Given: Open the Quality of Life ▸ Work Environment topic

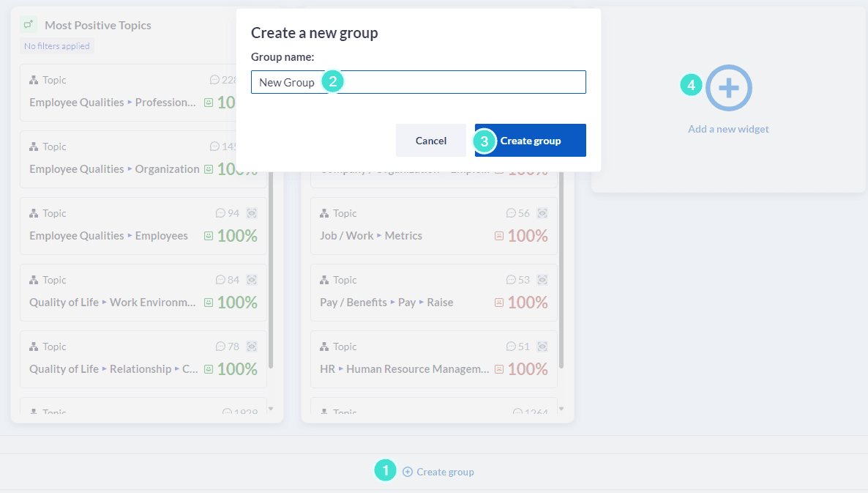Looking at the screenshot, I should tap(113, 303).
